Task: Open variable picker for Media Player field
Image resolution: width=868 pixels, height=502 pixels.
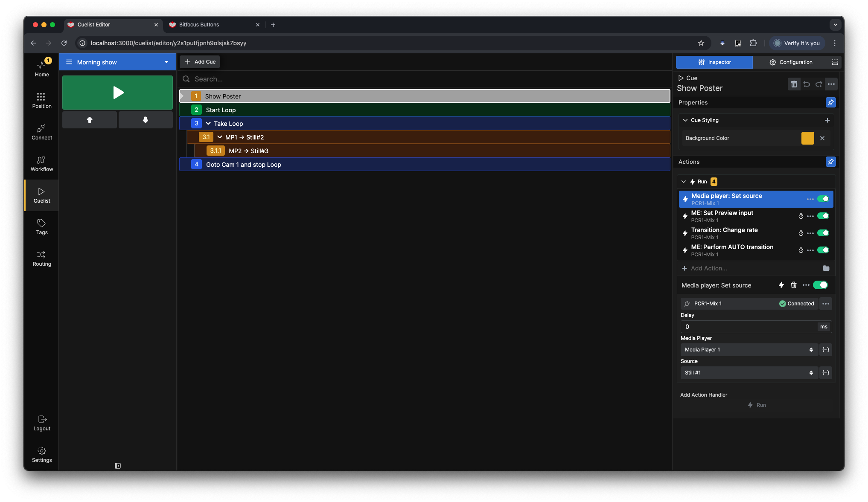Action: pos(826,350)
